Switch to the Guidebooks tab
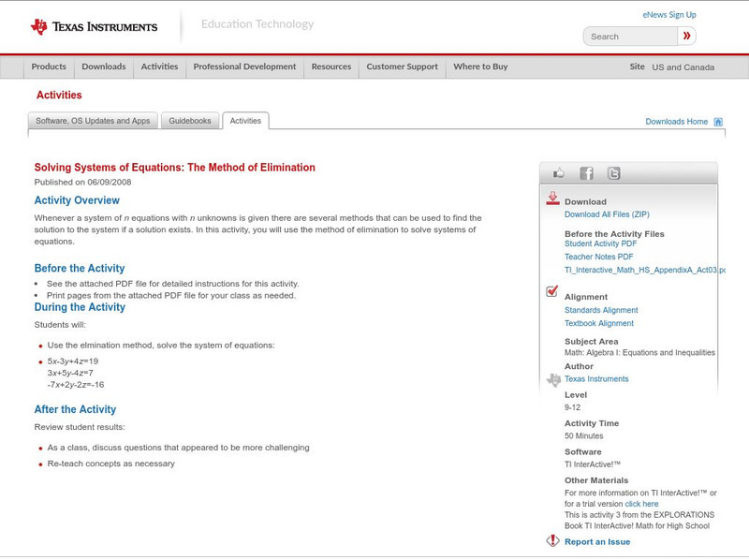749x560 pixels. 190,121
